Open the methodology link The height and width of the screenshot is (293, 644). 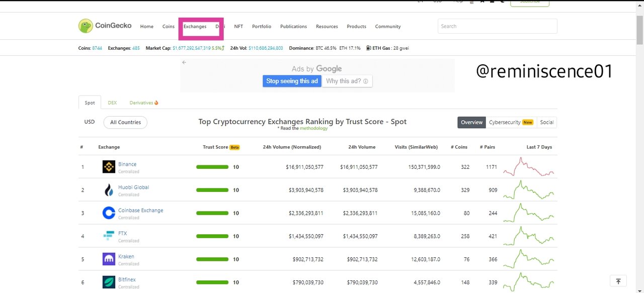coord(313,129)
